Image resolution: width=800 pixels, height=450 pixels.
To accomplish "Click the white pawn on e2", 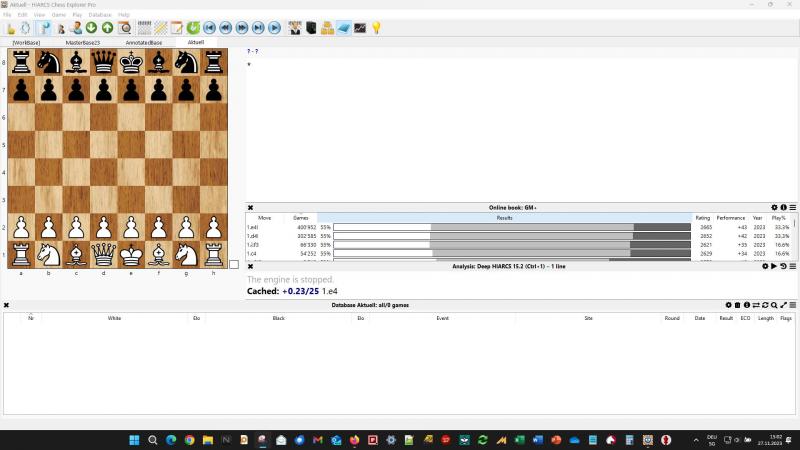I will click(131, 227).
